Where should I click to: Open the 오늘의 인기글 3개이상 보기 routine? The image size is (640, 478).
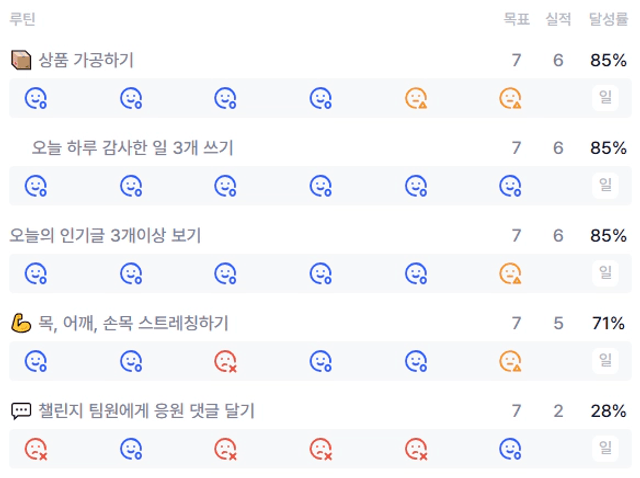(x=105, y=236)
